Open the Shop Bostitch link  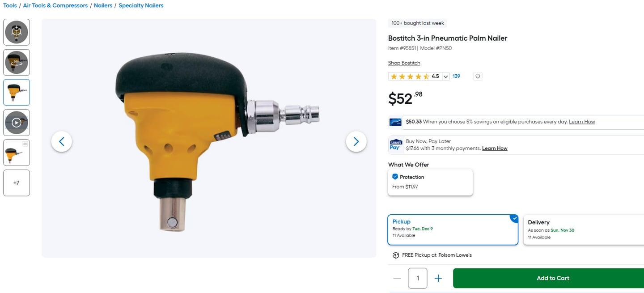[404, 63]
